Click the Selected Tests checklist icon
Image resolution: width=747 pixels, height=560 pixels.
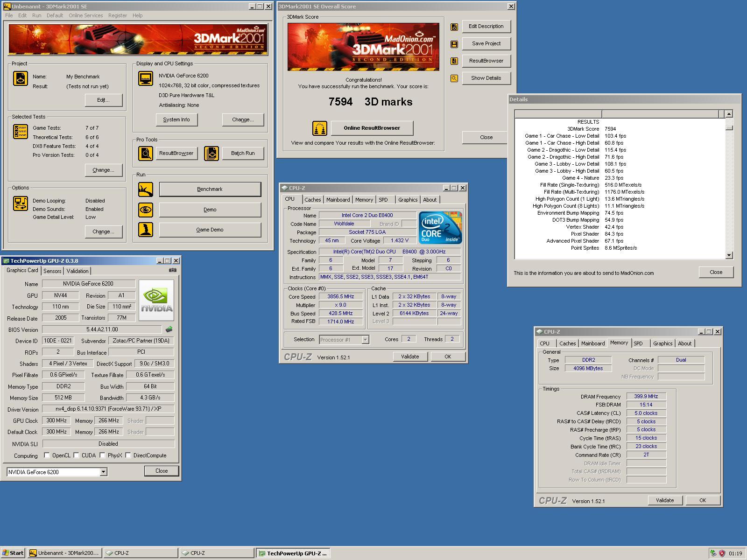(x=20, y=132)
